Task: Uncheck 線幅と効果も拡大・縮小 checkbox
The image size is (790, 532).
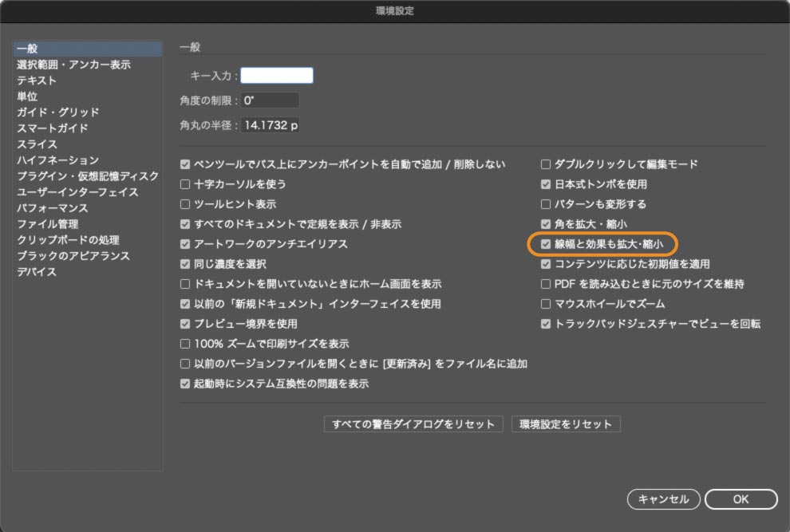Action: tap(546, 244)
